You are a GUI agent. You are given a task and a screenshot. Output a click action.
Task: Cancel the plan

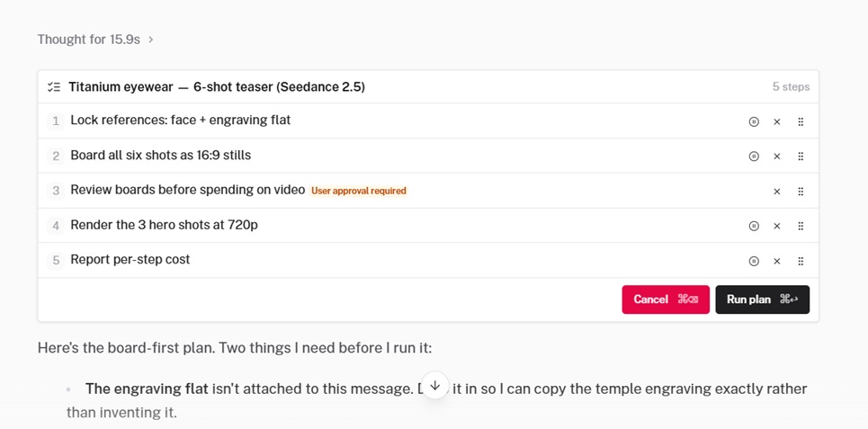[x=666, y=299]
